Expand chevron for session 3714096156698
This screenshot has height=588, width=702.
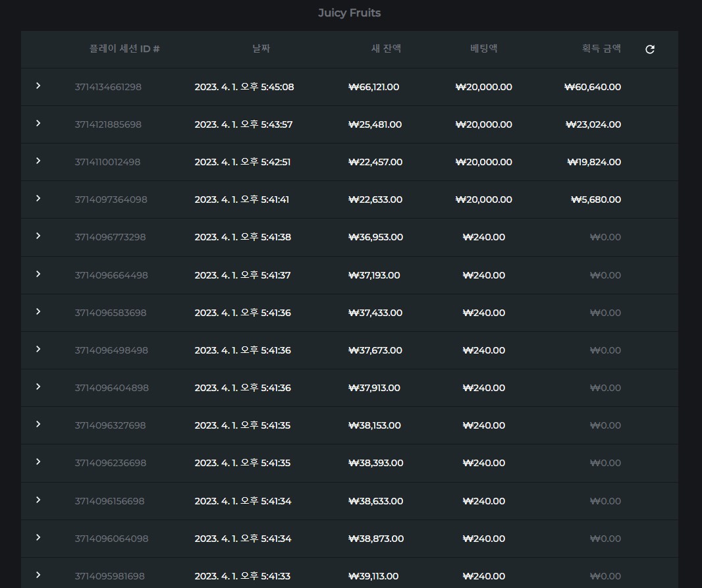tap(38, 500)
